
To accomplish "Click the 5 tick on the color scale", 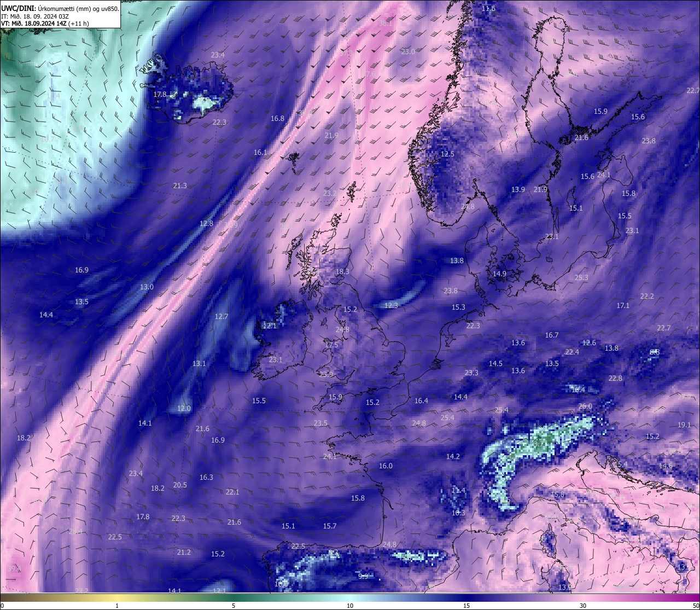I will (x=234, y=606).
